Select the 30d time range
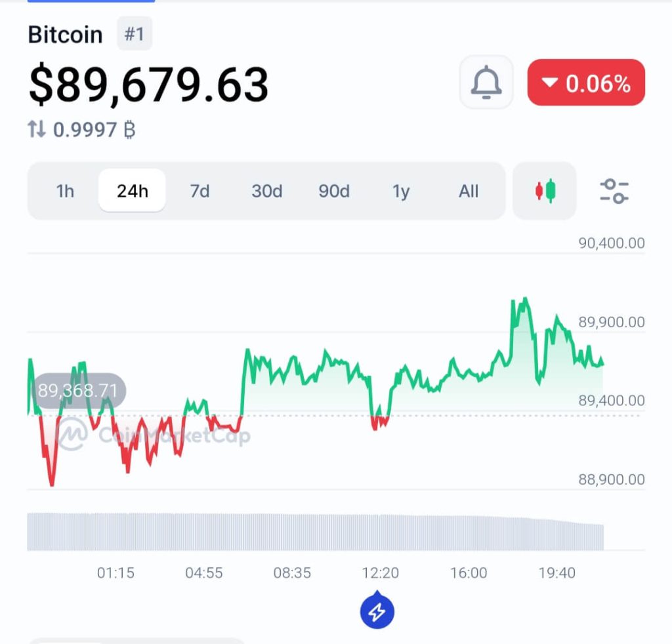The width and height of the screenshot is (672, 644). pyautogui.click(x=266, y=191)
